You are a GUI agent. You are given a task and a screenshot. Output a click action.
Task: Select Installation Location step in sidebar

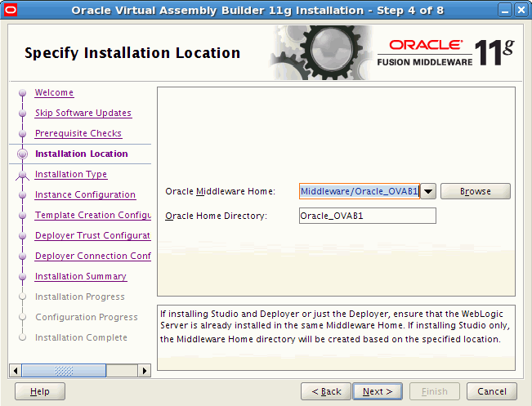tap(82, 154)
